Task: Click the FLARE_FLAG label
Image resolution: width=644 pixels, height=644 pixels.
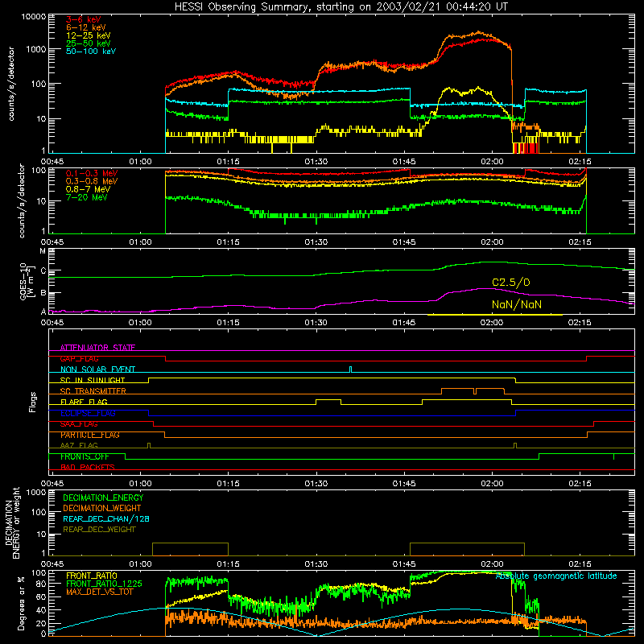Action: pos(84,402)
